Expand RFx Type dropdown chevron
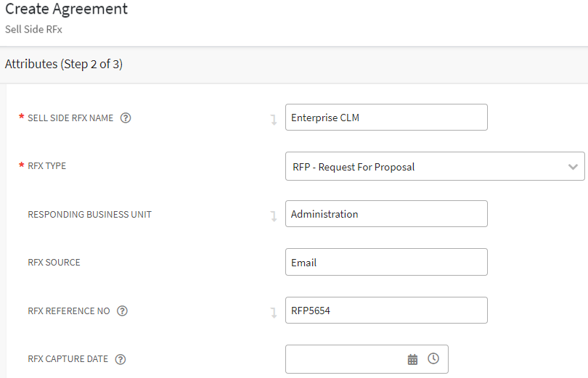588x378 pixels. click(571, 166)
